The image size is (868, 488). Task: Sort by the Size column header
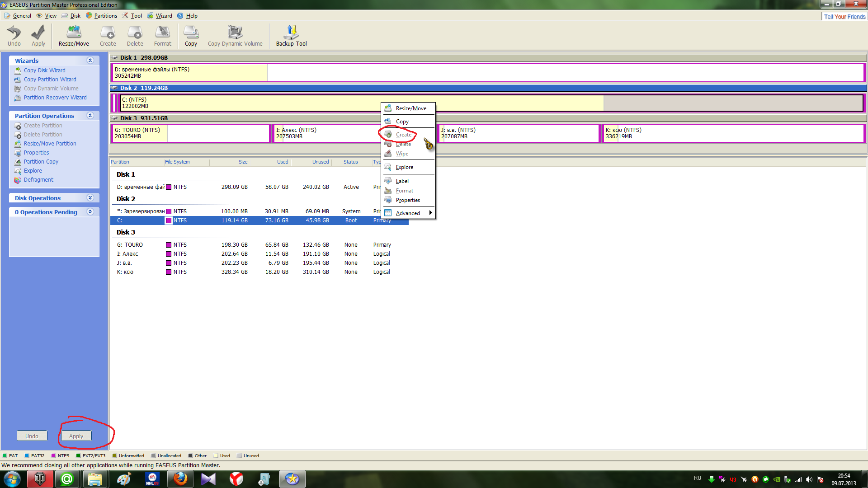pyautogui.click(x=229, y=162)
